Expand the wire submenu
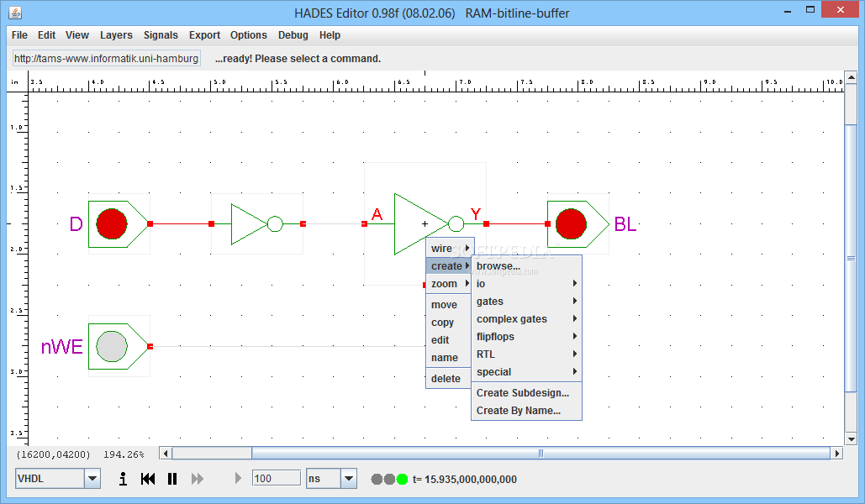 coord(449,248)
